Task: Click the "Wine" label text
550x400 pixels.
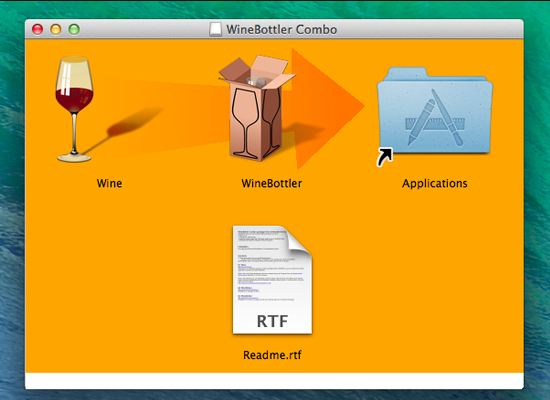Action: pos(109,183)
